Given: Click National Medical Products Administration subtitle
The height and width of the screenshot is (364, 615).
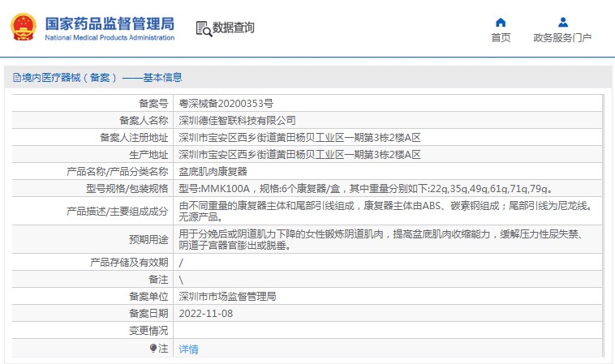Looking at the screenshot, I should [x=110, y=37].
